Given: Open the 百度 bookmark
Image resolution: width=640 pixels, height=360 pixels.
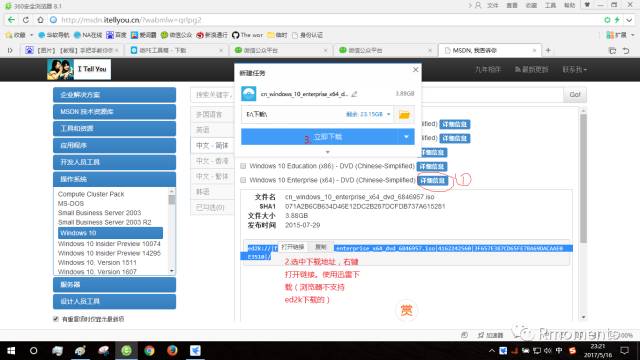Looking at the screenshot, I should coord(116,35).
